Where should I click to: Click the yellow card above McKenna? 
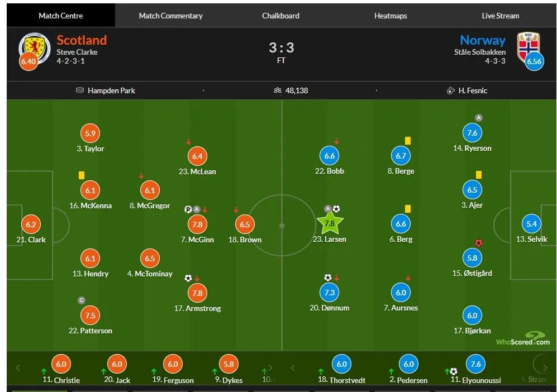point(82,175)
